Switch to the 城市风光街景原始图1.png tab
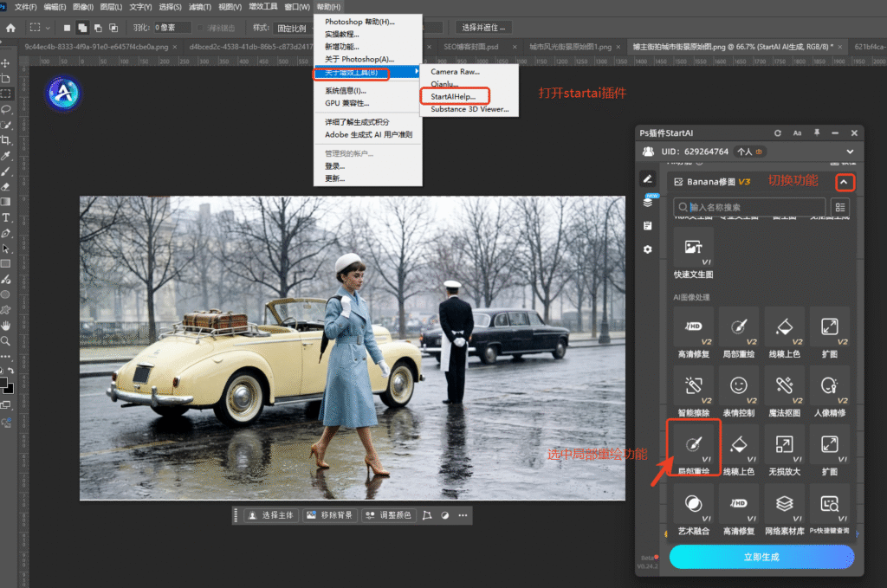 [570, 47]
